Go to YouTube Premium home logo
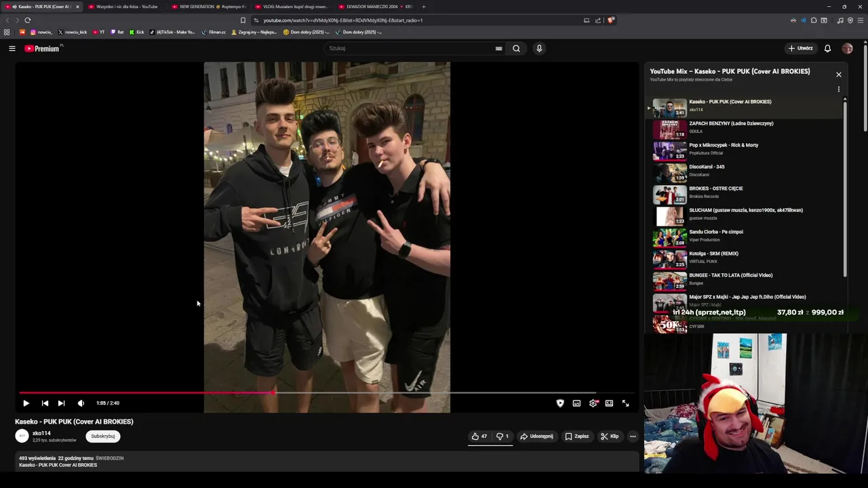The height and width of the screenshot is (488, 868). (x=42, y=48)
